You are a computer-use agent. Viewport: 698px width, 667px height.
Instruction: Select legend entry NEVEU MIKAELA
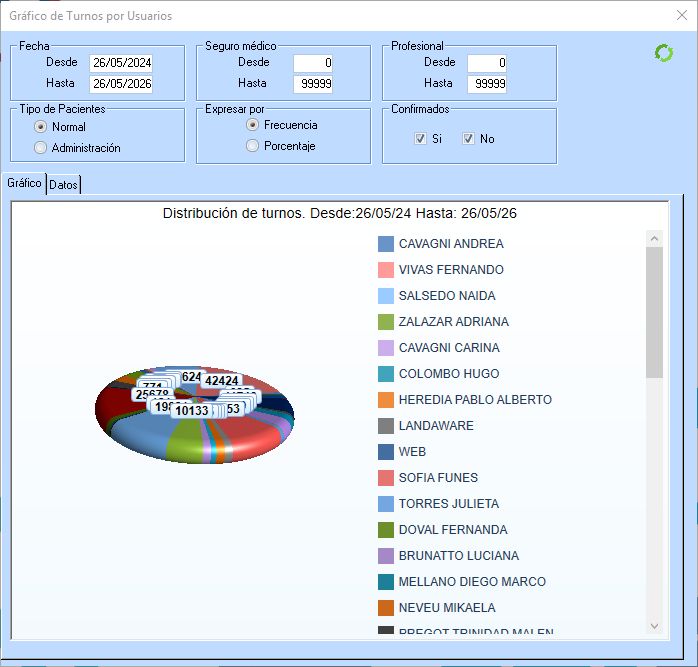click(447, 608)
